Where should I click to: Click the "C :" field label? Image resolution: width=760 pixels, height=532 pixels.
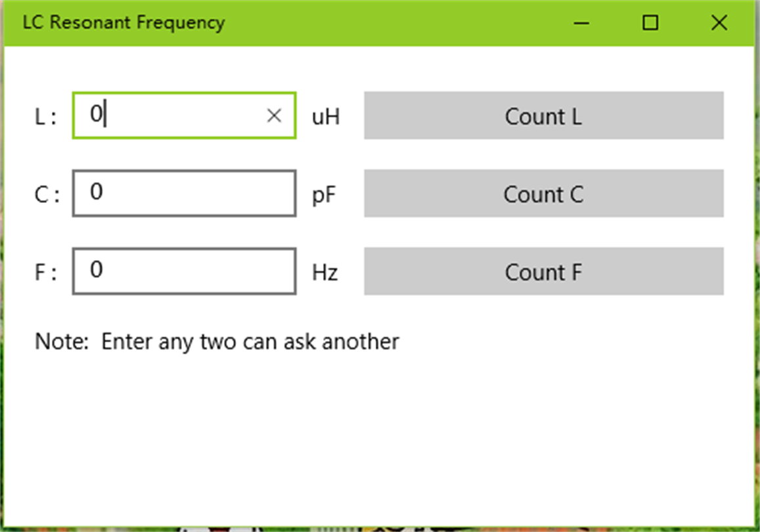click(x=47, y=195)
